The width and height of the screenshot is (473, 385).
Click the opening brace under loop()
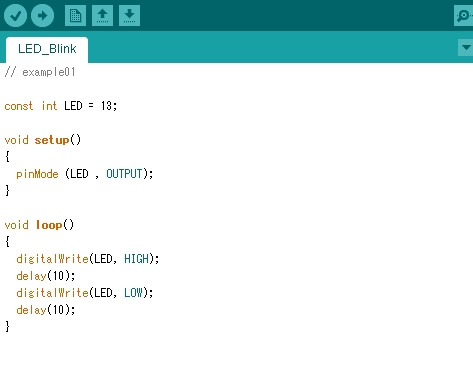click(7, 242)
